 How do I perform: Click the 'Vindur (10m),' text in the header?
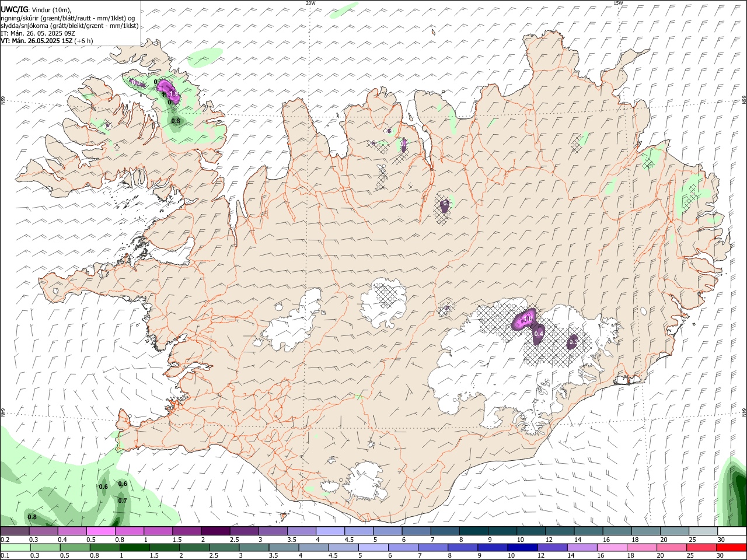tap(51, 10)
